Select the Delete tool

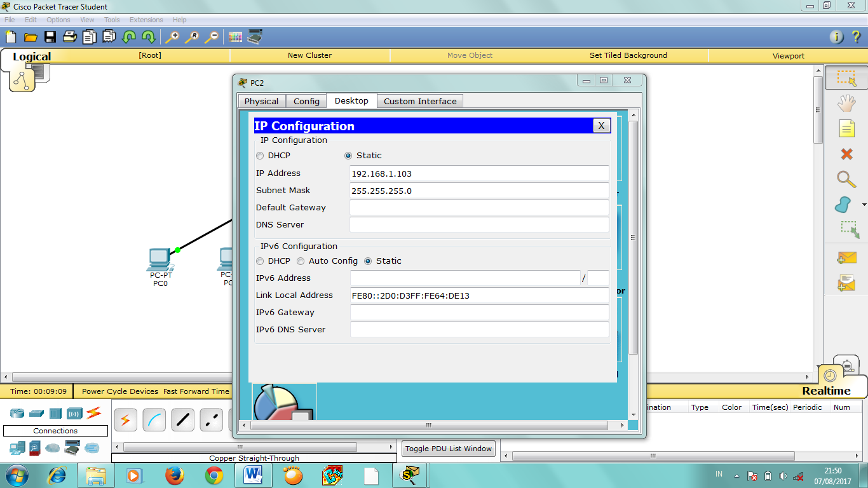(x=846, y=154)
